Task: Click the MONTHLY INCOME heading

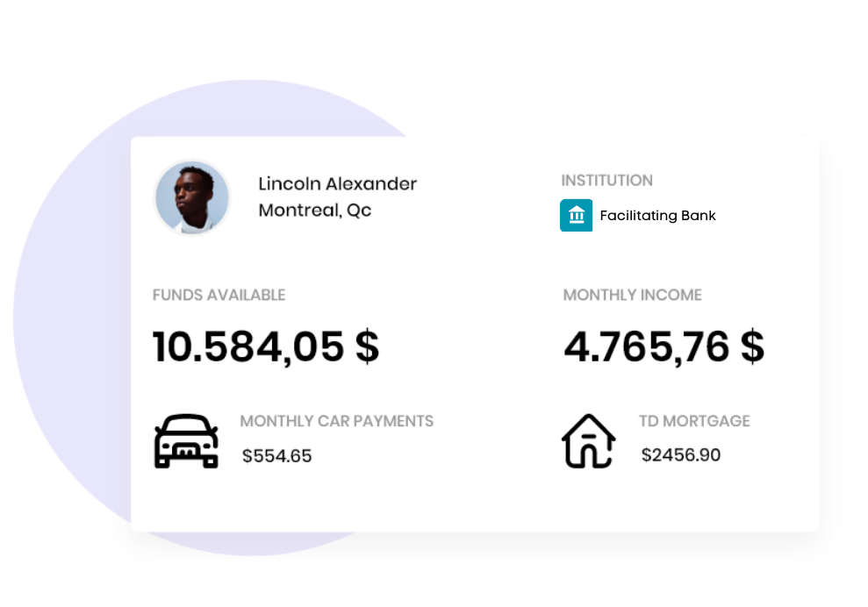Action: (x=632, y=295)
